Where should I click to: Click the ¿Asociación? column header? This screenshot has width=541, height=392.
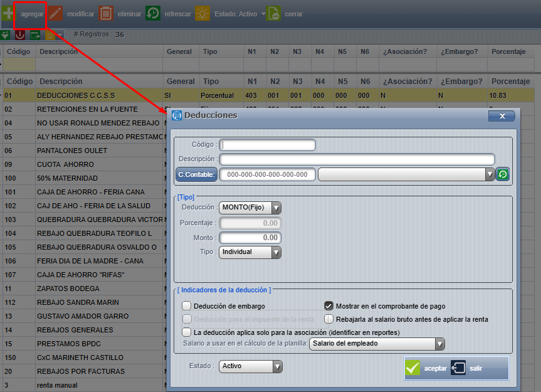pyautogui.click(x=407, y=82)
